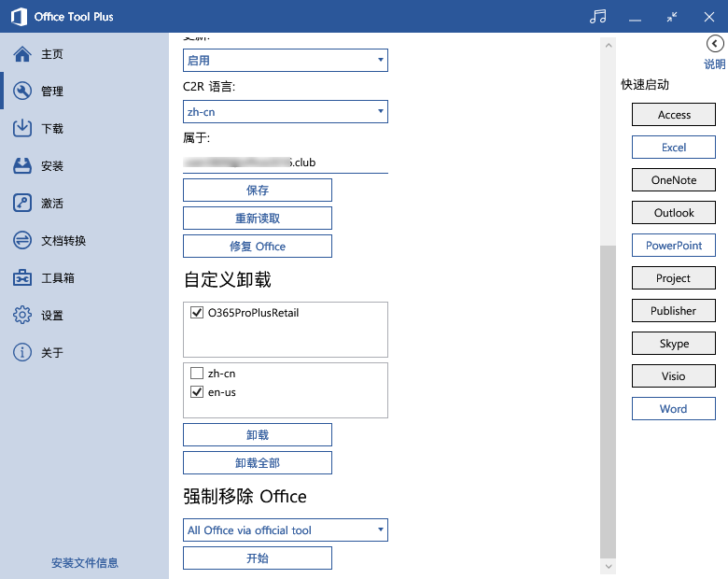Open the 文档转换 page
Screen dimensions: 728x579
85,240
